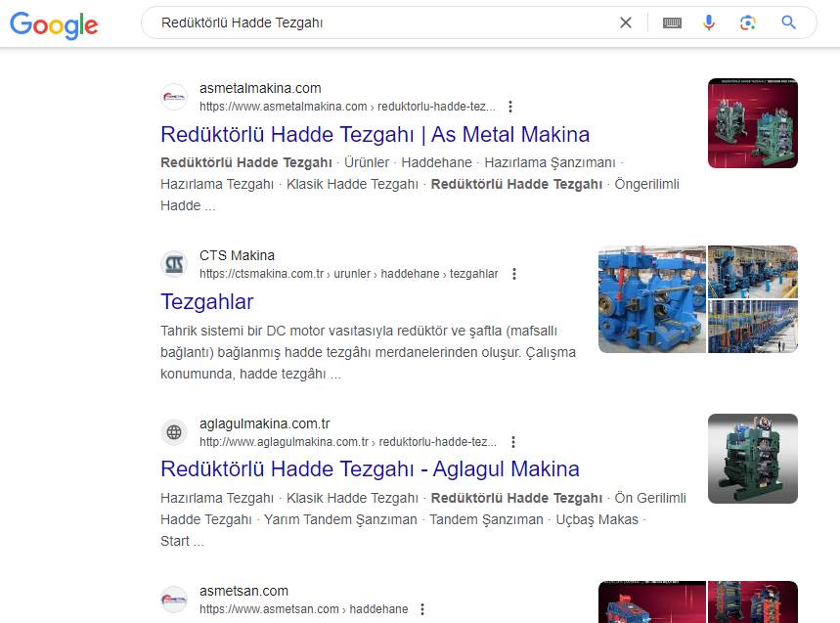Viewport: 840px width, 623px height.
Task: Click the As Metal Makina result thumbnail
Action: 752,123
